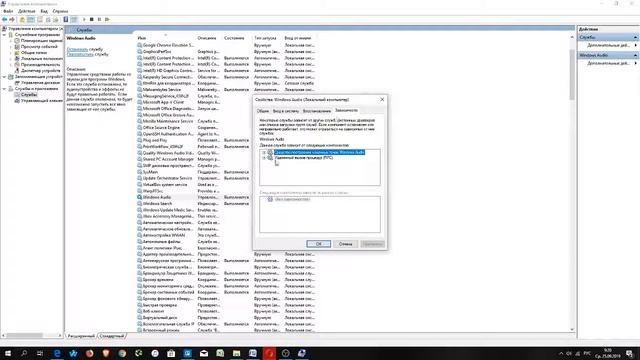Screen dimensions: 640x360
Task: Collapse the Служебные программы tree node
Action: coord(4,35)
